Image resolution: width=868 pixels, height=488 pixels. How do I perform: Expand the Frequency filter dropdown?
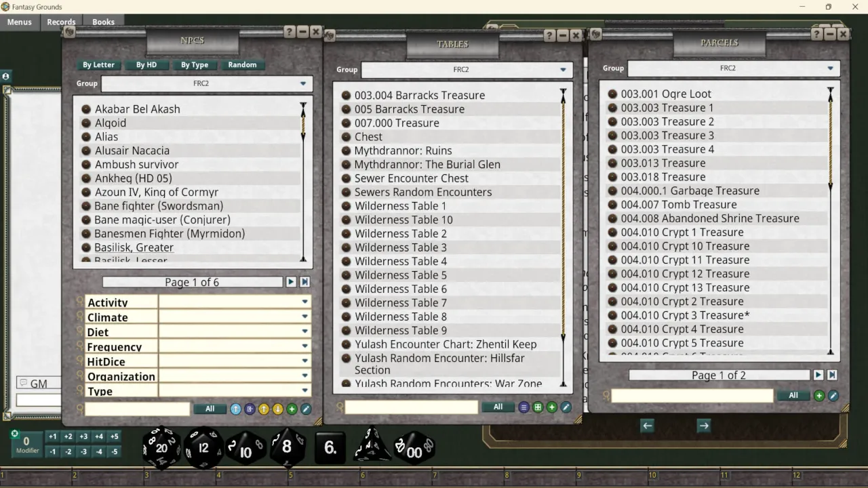304,346
